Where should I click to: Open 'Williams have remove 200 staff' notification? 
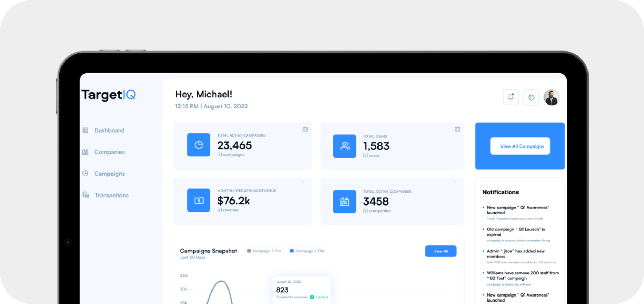520,278
